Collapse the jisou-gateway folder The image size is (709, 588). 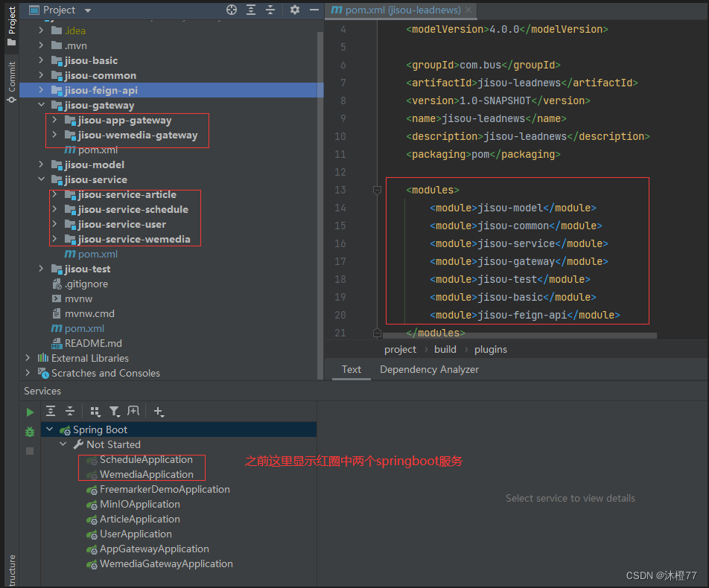pos(41,105)
